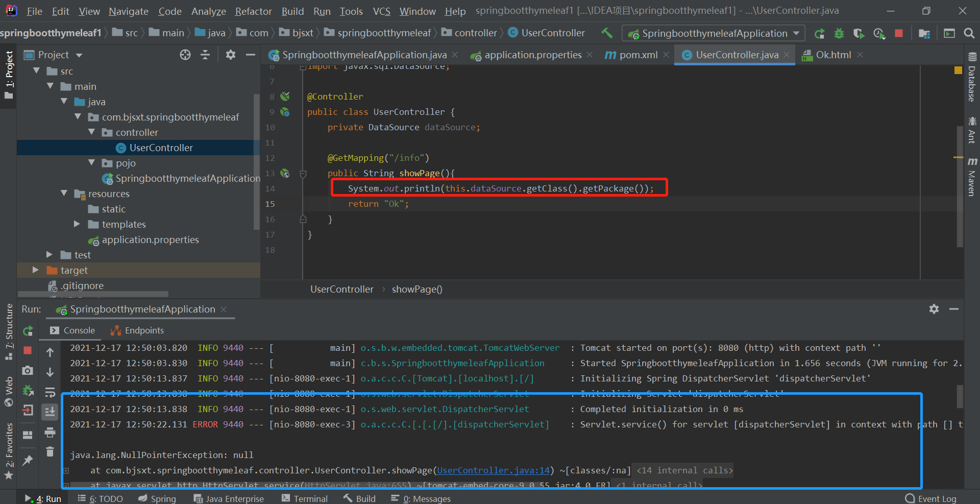The height and width of the screenshot is (504, 980).
Task: Open the 6: TODO tool window
Action: coord(101,498)
